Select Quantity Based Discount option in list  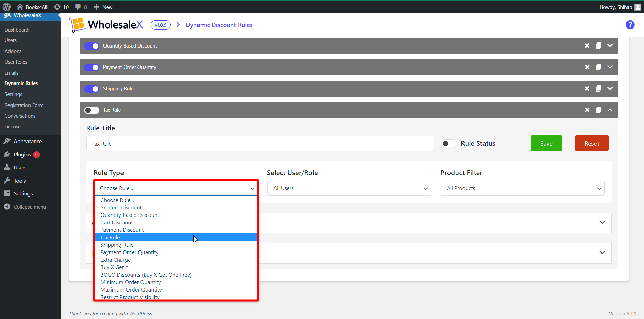pos(176,215)
